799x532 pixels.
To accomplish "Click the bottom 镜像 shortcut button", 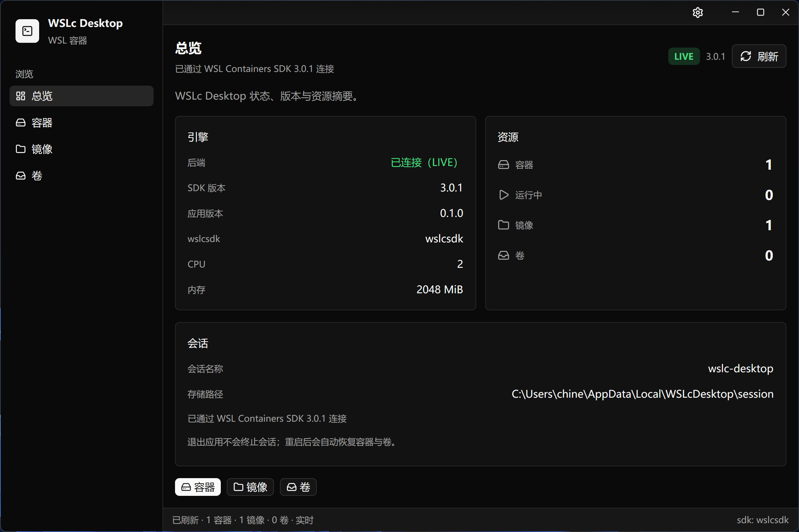I will tap(250, 487).
